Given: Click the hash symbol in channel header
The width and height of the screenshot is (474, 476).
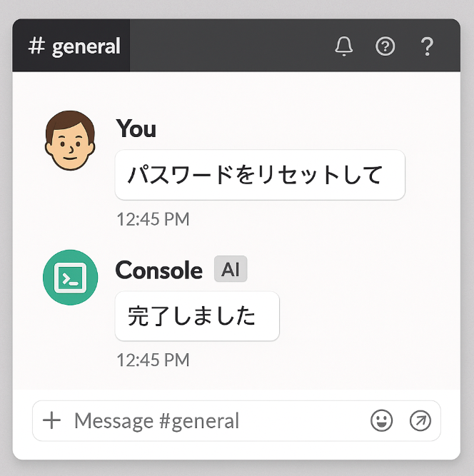Looking at the screenshot, I should [36, 46].
